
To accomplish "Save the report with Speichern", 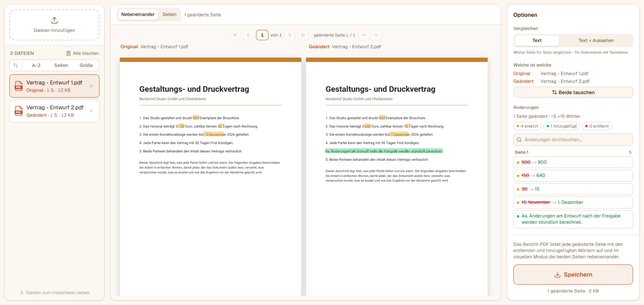I will pos(573,275).
